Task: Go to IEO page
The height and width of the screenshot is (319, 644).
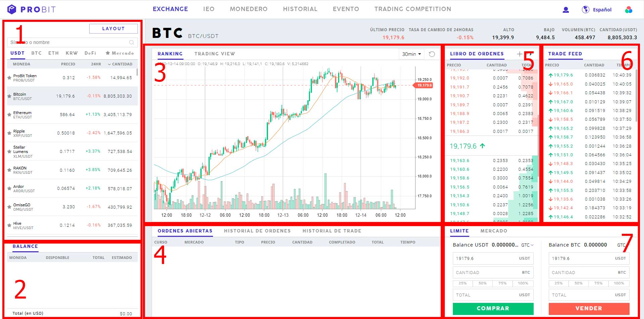Action: point(209,9)
